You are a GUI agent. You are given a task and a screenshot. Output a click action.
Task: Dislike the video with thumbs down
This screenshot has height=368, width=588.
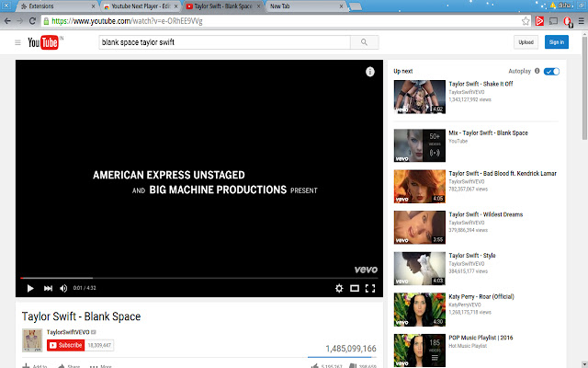coord(353,366)
